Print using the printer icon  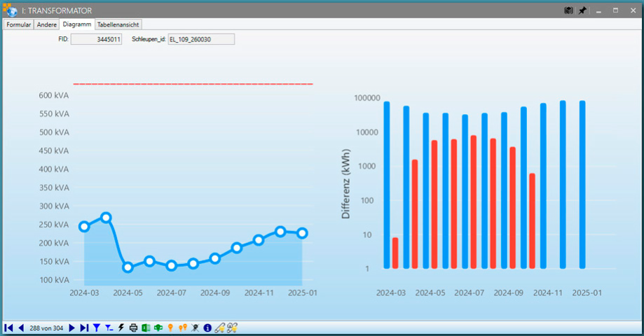coord(134,328)
